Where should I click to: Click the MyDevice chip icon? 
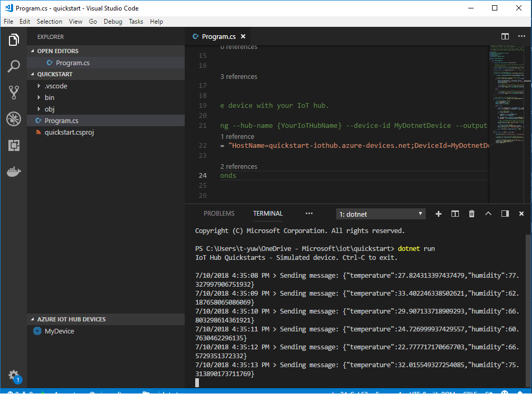coord(37,331)
